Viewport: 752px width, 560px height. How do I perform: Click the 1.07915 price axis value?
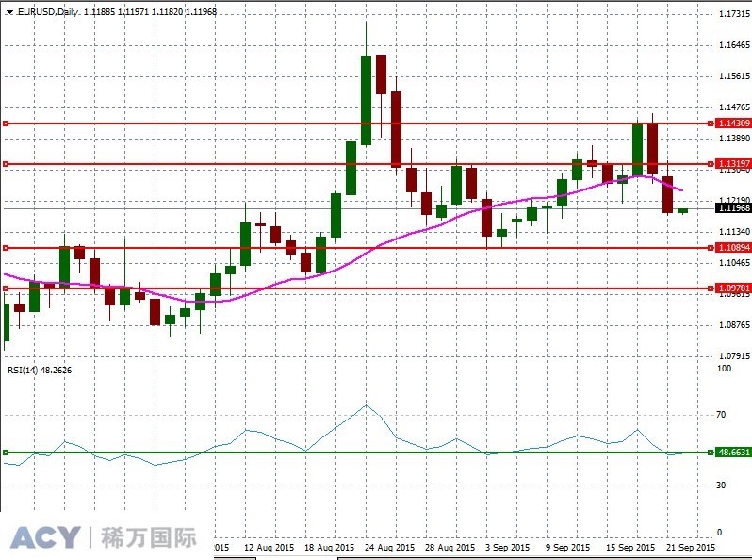click(734, 356)
